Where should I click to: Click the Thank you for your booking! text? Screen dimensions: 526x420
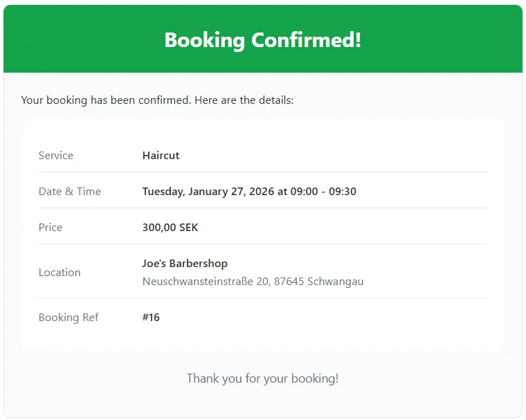click(x=263, y=378)
